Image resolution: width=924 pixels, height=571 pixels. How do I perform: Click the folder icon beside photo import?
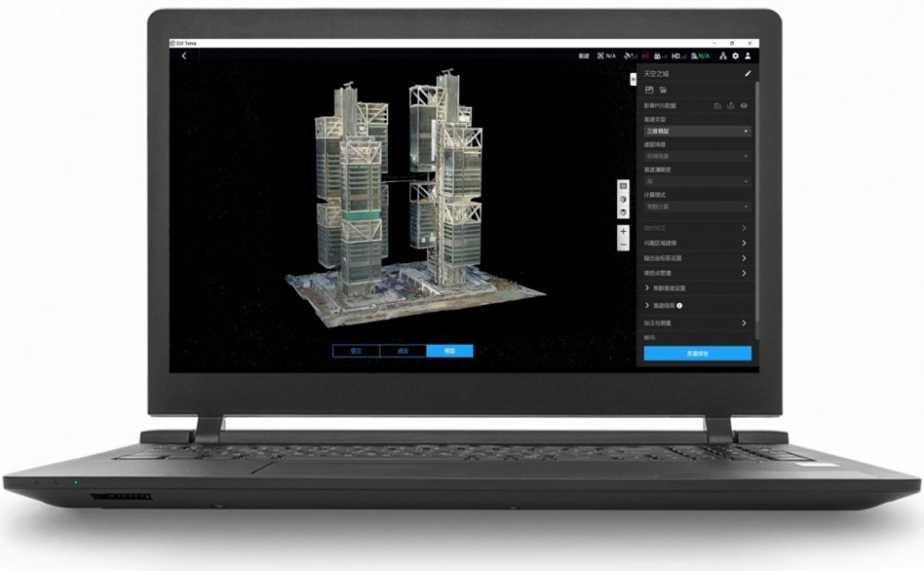[x=663, y=90]
